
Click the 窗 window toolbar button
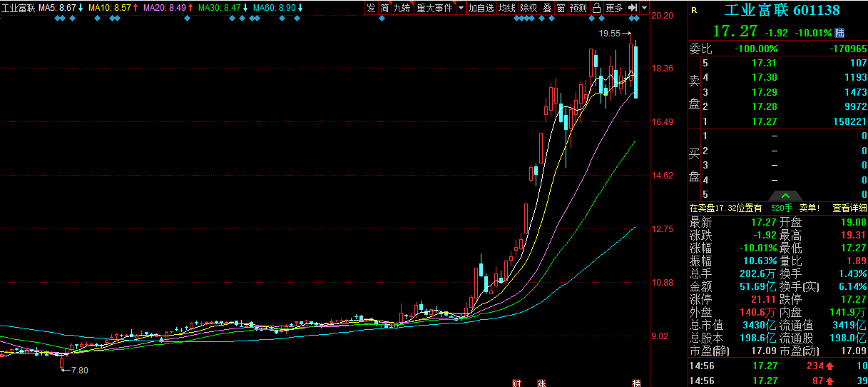point(561,8)
